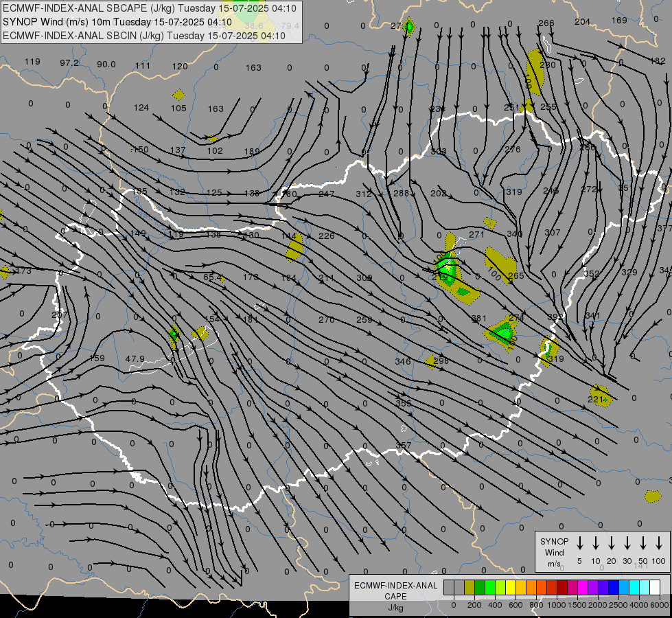Click the CAPE value 90.0
This screenshot has width=672, height=618.
[106, 65]
